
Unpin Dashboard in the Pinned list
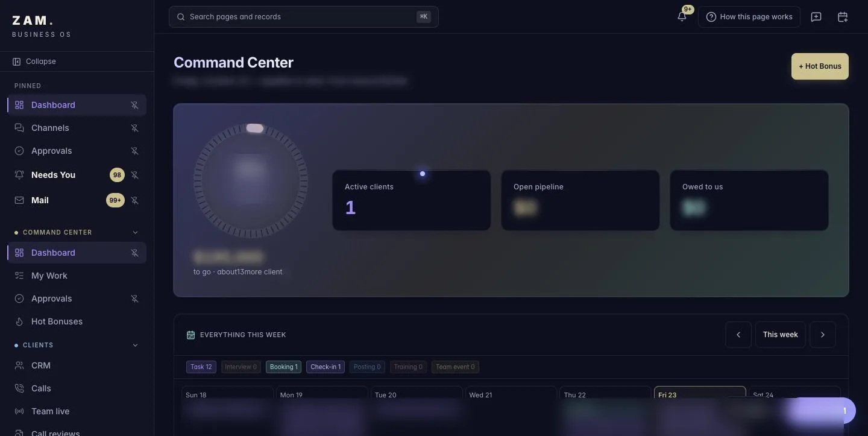[135, 105]
